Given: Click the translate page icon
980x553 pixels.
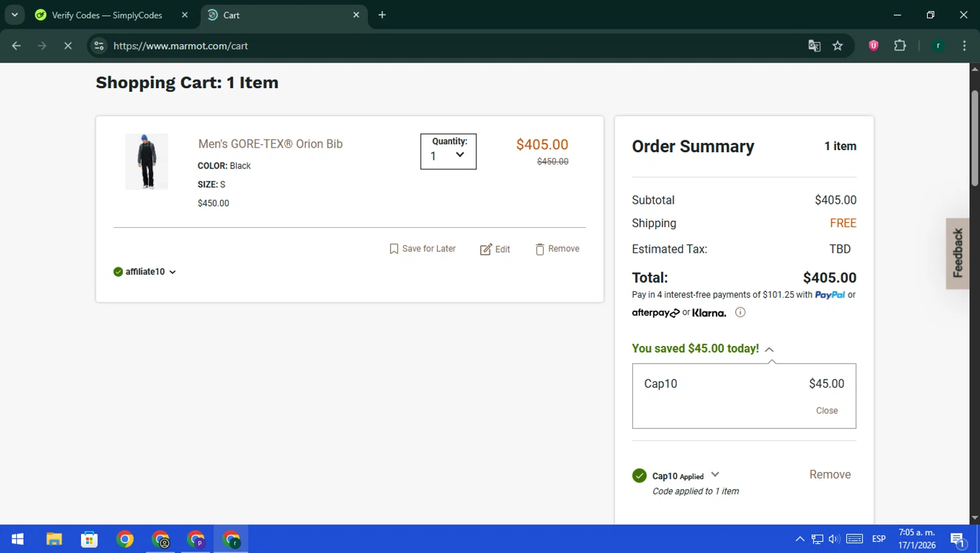Looking at the screenshot, I should point(814,46).
